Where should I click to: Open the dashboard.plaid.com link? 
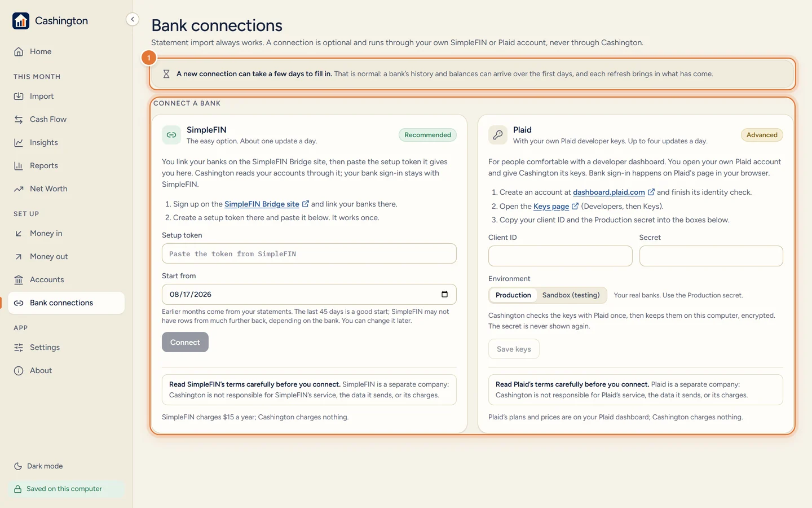tap(609, 192)
